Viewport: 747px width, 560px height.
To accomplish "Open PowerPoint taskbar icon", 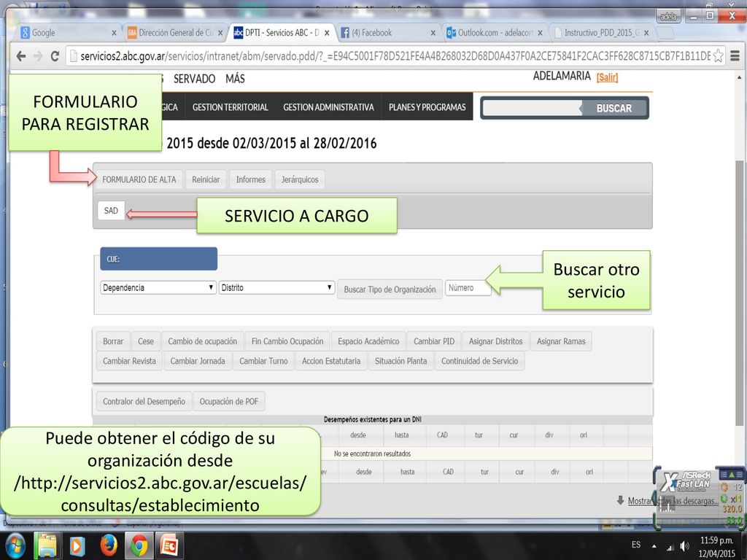I will pos(169,545).
